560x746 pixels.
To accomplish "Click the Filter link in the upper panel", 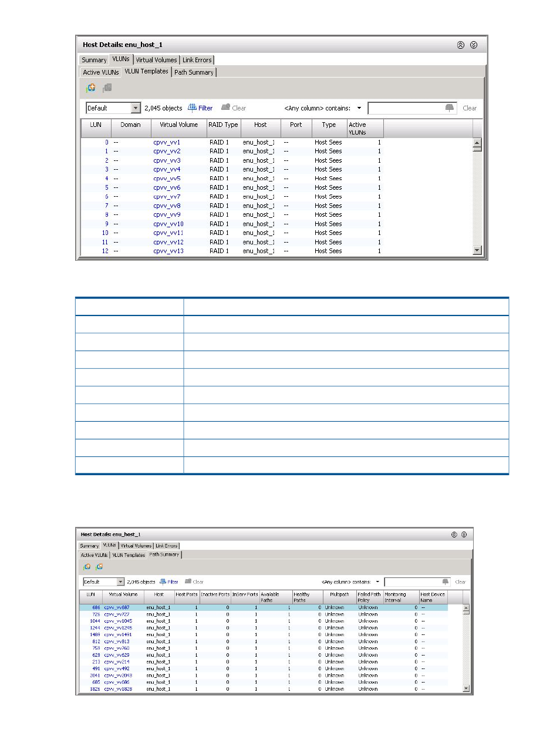I will [205, 108].
